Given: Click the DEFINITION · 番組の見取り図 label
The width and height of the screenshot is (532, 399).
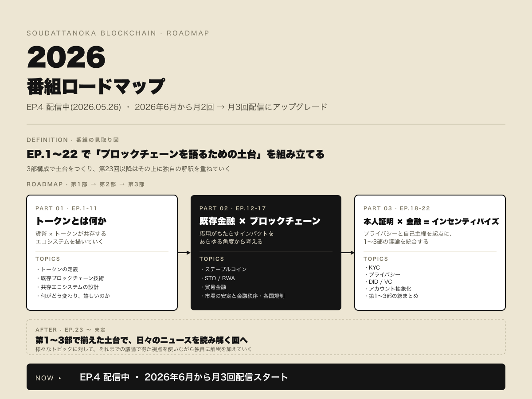Looking at the screenshot, I should coord(73,140).
